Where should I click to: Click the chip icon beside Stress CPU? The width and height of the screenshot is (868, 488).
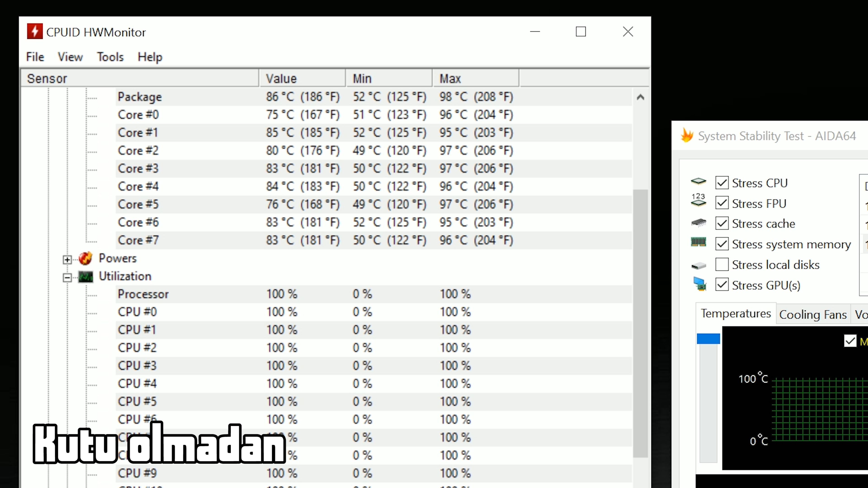pos(698,181)
